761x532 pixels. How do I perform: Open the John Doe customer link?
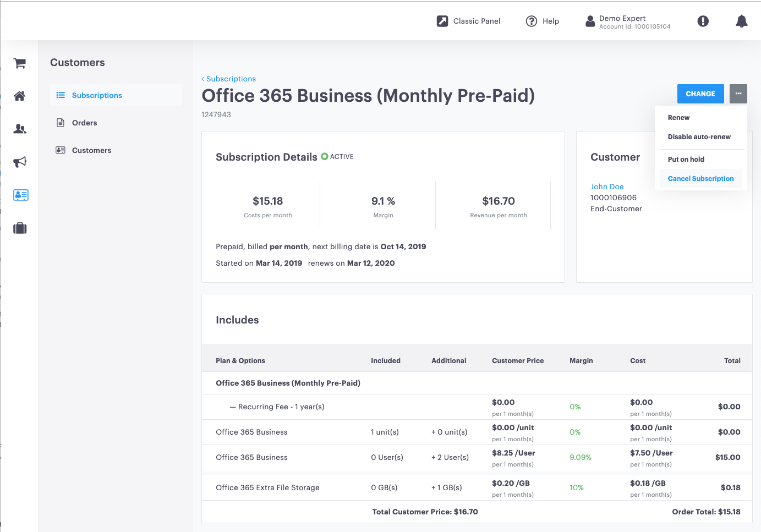point(607,187)
